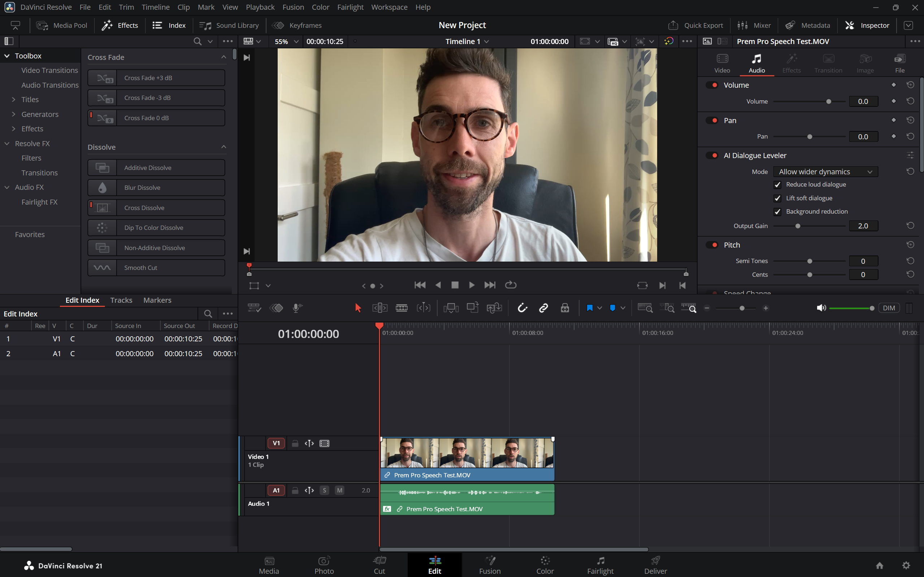
Task: Open the viewer zoom 55% dropdown
Action: point(286,41)
